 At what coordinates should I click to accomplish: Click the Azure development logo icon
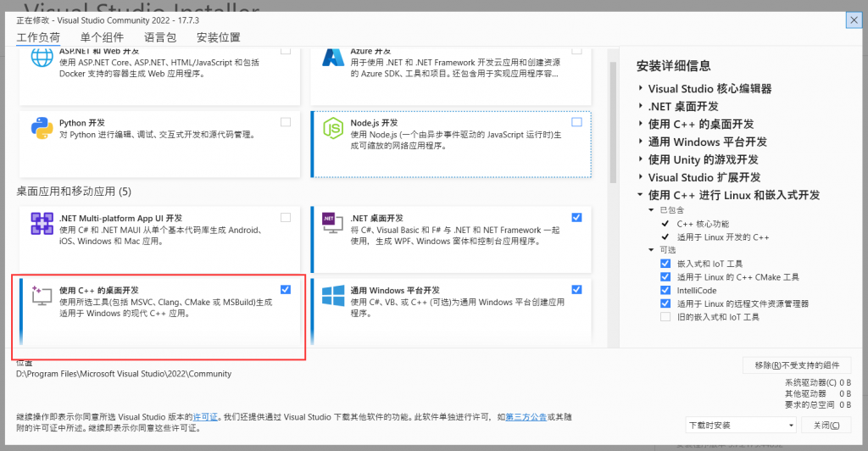pos(333,58)
